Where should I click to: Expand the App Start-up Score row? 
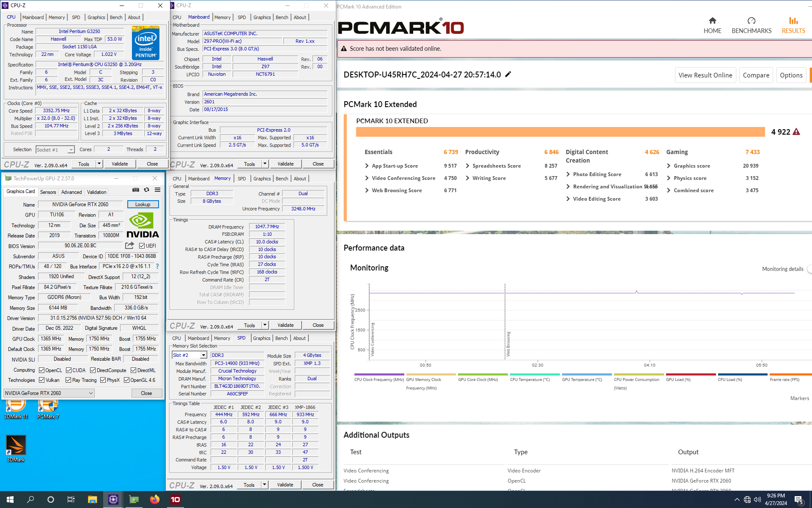click(367, 166)
